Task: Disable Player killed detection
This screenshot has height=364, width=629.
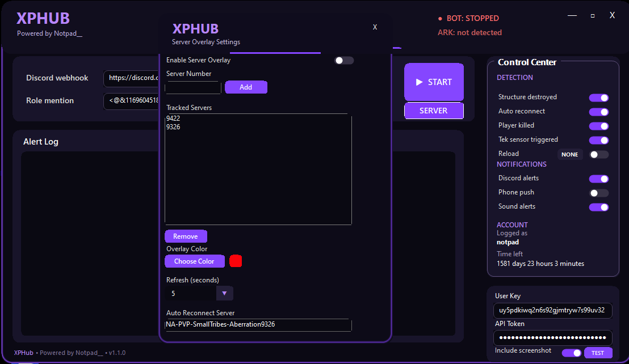Action: [599, 126]
